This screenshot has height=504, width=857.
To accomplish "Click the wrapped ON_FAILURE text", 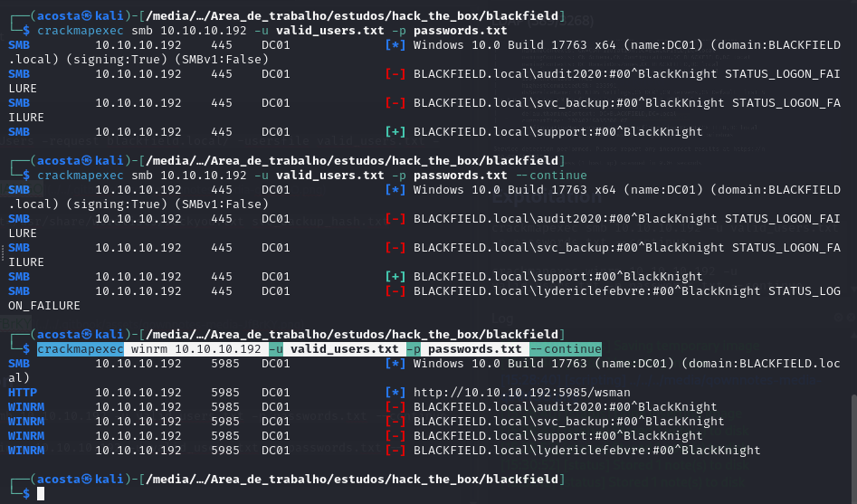I will 44,306.
